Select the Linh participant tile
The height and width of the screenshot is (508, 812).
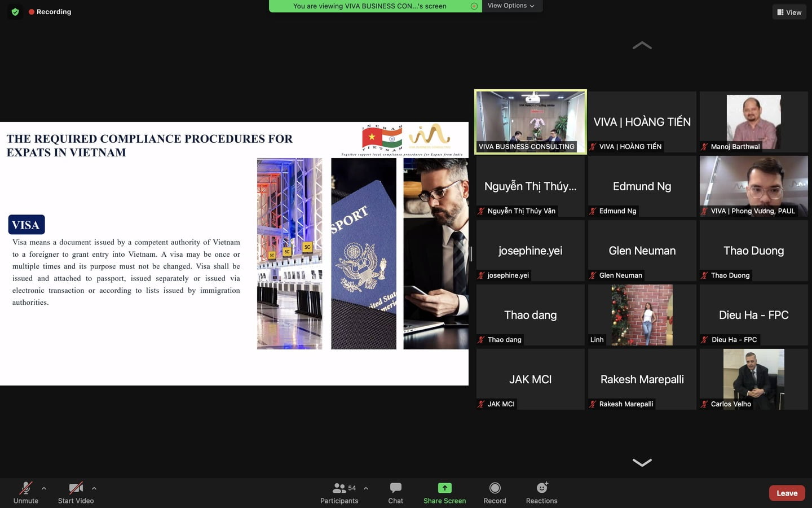[642, 315]
